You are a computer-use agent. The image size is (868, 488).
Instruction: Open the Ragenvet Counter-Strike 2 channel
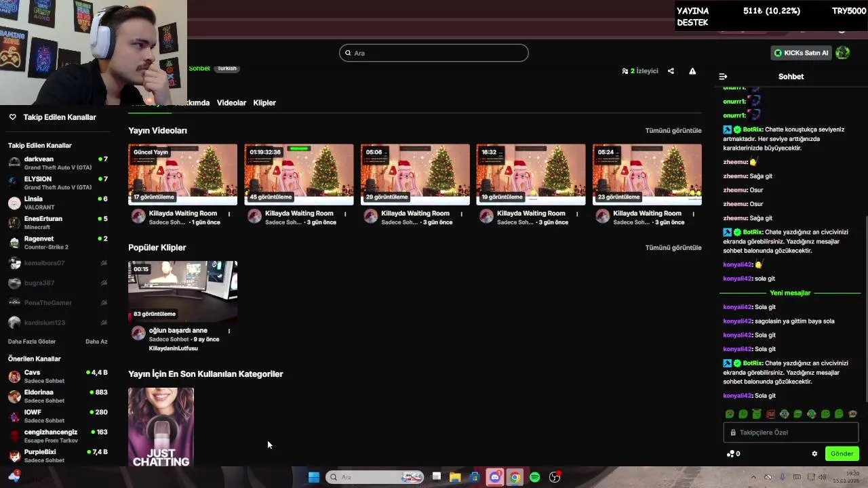point(58,243)
